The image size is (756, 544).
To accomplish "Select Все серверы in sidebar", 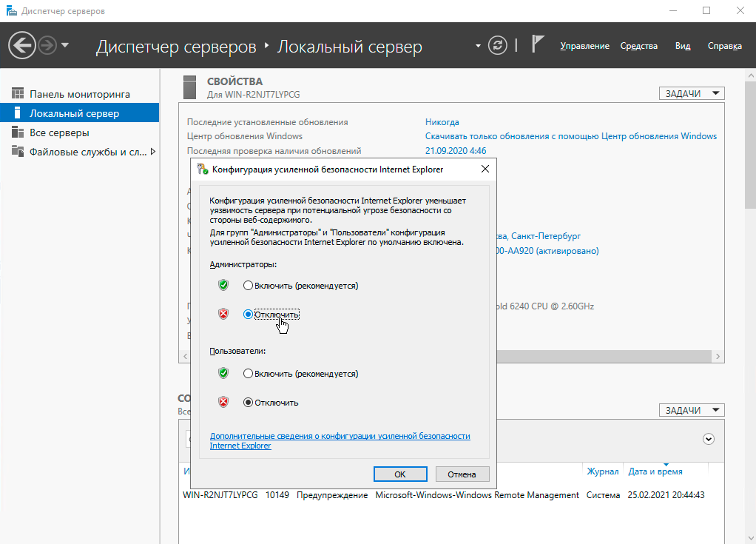I will tap(80, 132).
